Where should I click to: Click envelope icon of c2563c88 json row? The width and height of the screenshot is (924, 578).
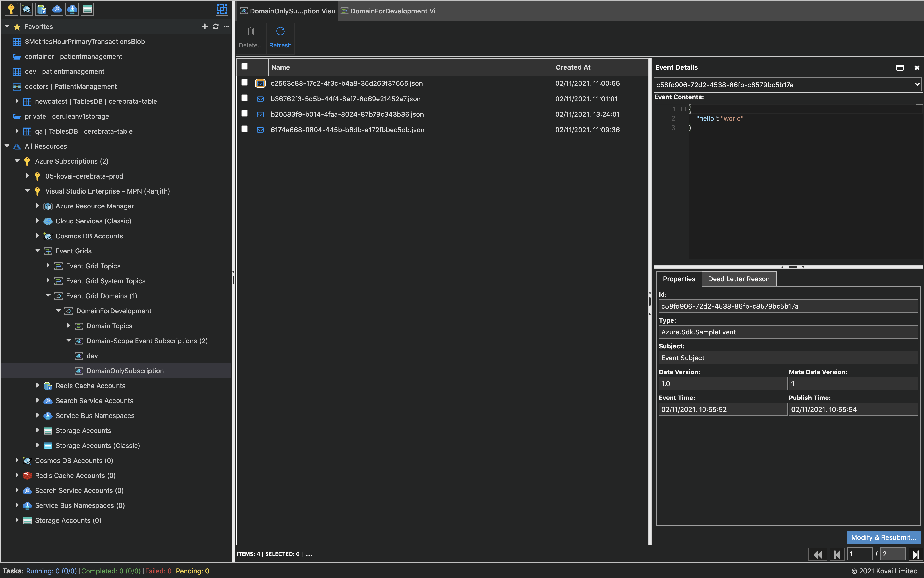point(260,83)
